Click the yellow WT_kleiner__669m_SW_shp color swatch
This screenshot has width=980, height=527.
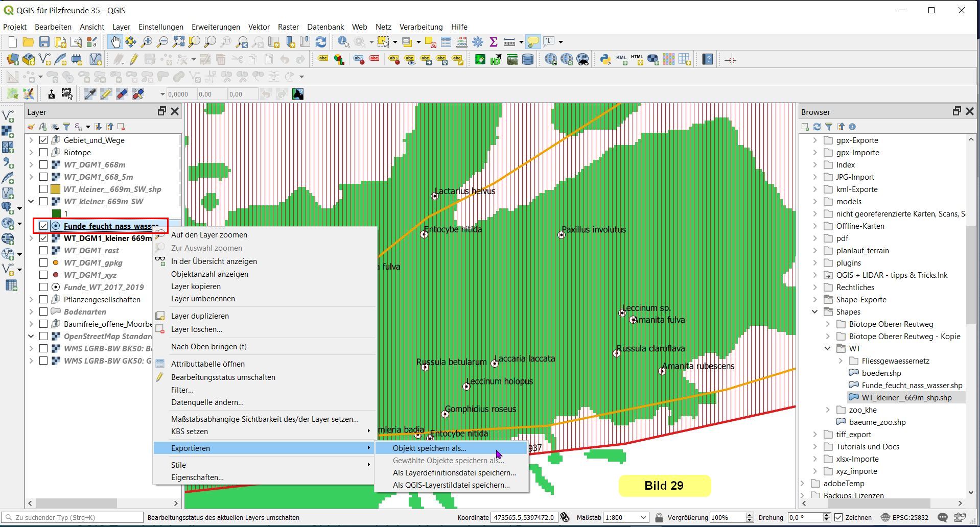(56, 189)
